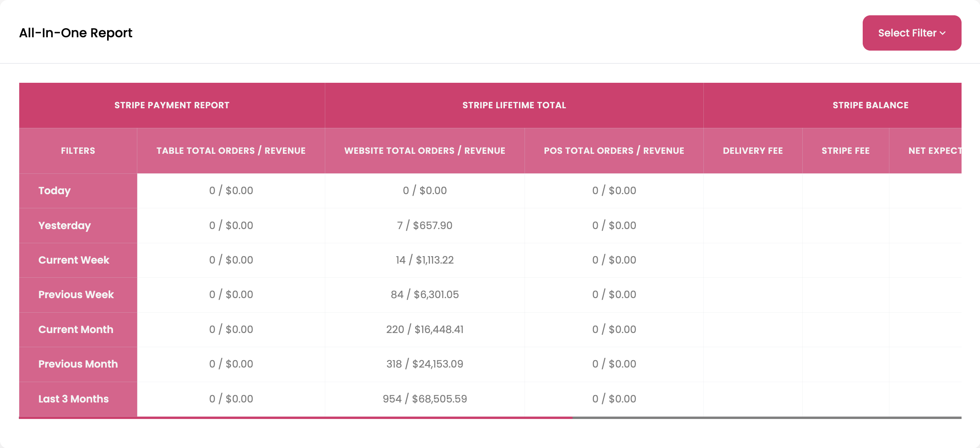This screenshot has width=980, height=448.
Task: Click the Stripe Fee column header
Action: coord(846,151)
